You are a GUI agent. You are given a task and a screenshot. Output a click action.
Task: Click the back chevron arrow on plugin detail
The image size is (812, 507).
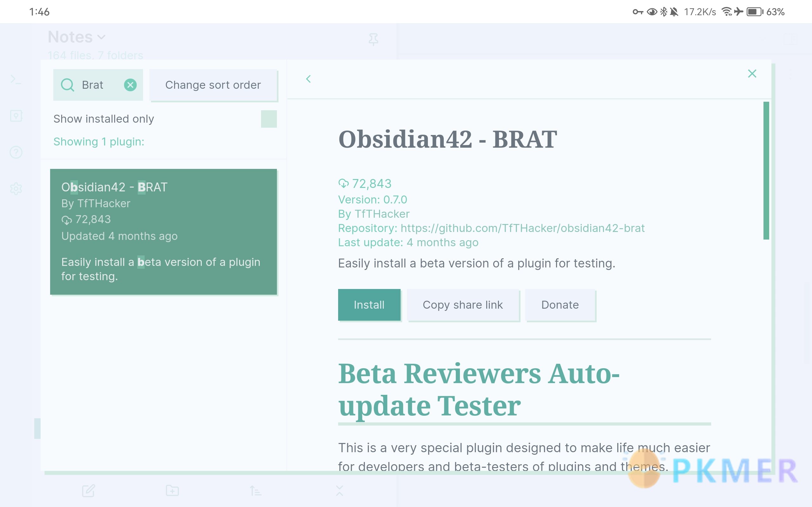[308, 79]
